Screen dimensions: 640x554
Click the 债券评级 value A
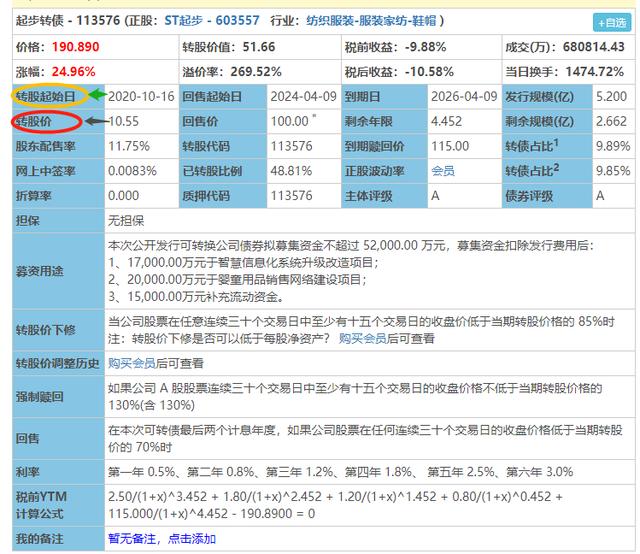(x=600, y=196)
